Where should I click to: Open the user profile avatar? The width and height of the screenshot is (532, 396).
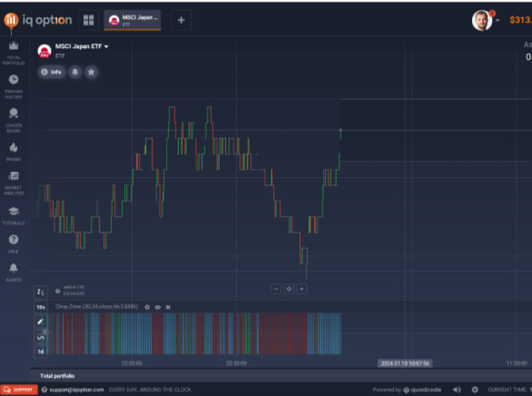pyautogui.click(x=482, y=20)
